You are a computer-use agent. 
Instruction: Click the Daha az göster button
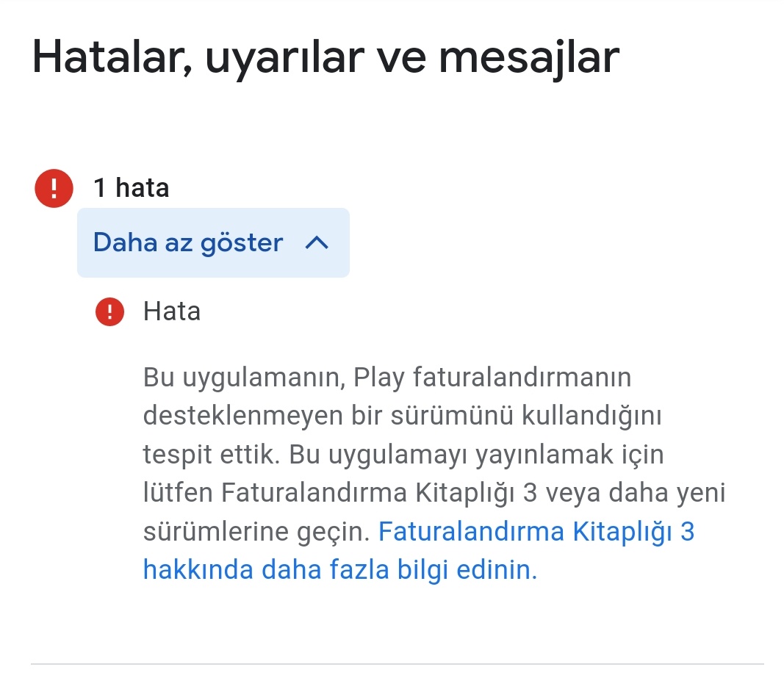pyautogui.click(x=214, y=243)
